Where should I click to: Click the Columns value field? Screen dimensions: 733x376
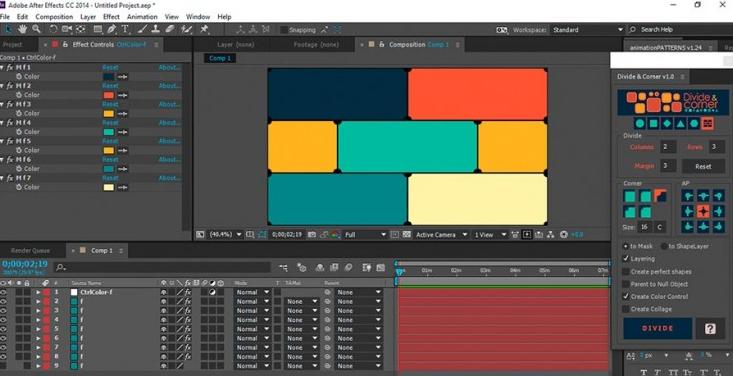[x=668, y=147]
